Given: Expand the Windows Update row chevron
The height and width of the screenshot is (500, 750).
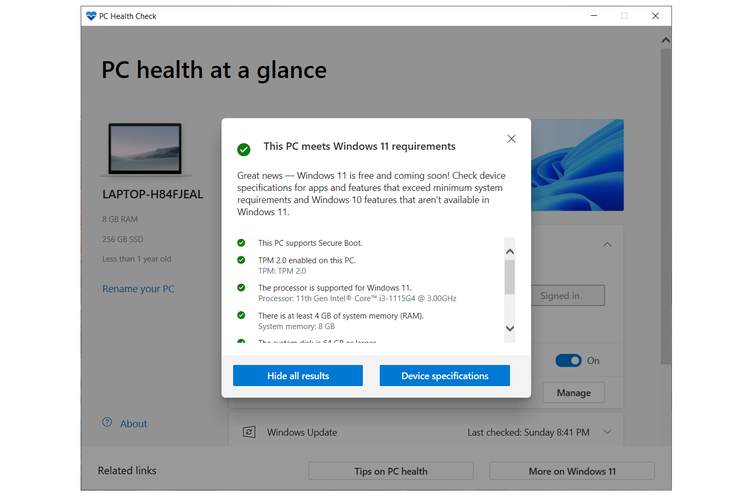Looking at the screenshot, I should (x=607, y=432).
